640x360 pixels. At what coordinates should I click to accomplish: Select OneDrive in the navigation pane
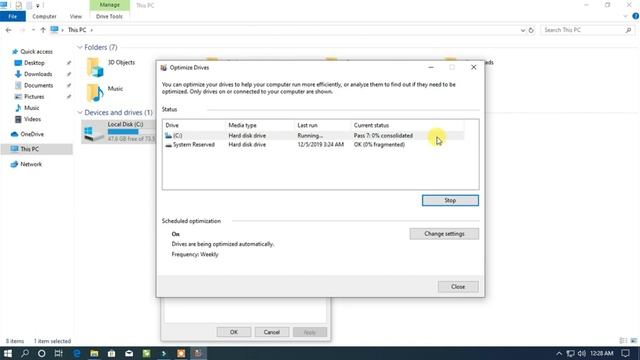(31, 134)
